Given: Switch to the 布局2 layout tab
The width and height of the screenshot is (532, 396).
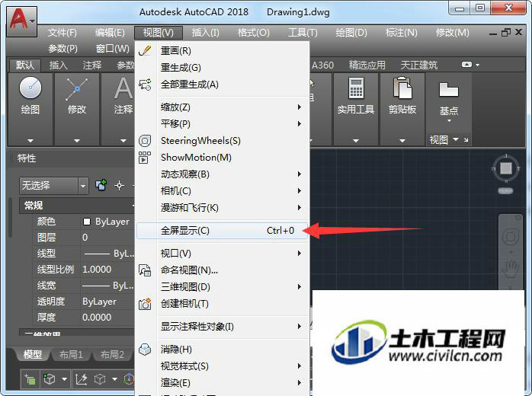Looking at the screenshot, I should pos(112,355).
